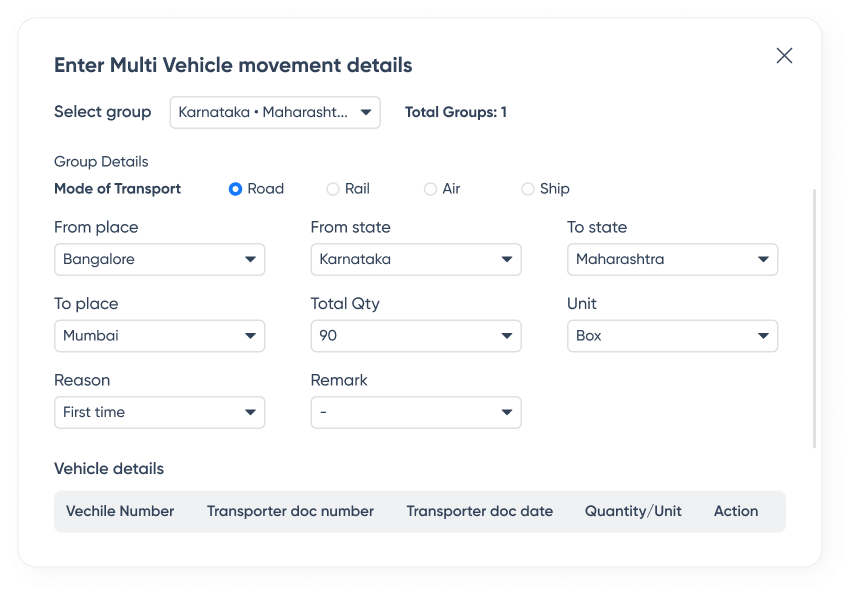Expand the From place dropdown showing Bangalore
The width and height of the screenshot is (850, 596).
(x=159, y=259)
